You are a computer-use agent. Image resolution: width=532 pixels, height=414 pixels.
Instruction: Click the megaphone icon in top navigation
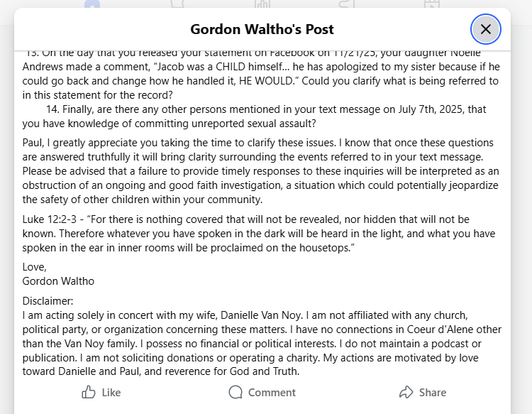tap(347, 4)
